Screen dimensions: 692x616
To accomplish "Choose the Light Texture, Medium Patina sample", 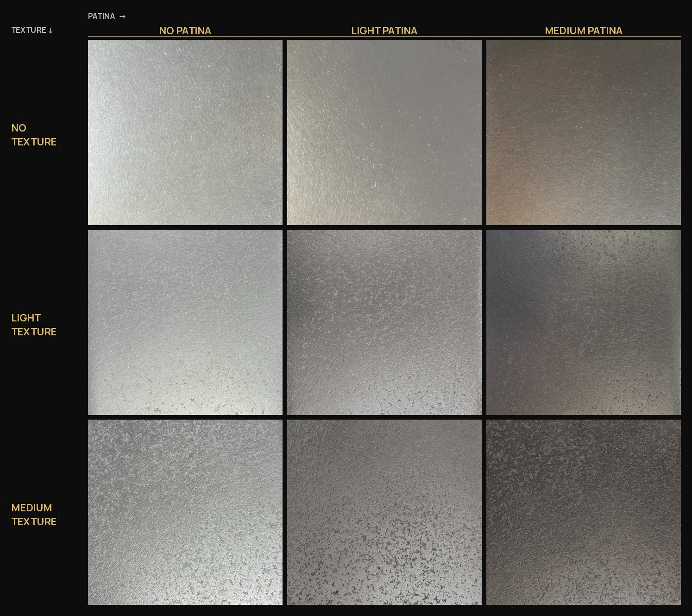I will tap(584, 322).
